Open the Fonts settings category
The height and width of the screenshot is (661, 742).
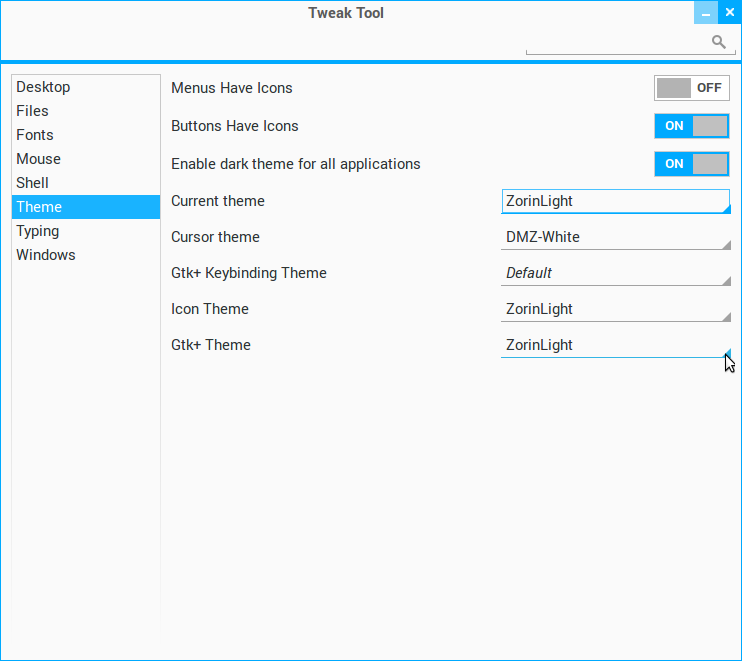click(x=35, y=135)
